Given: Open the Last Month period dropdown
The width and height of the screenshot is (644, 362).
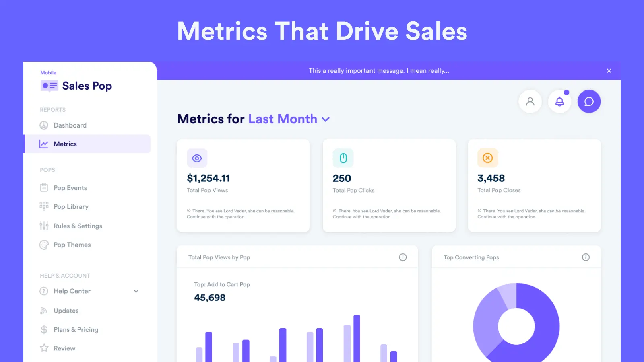Looking at the screenshot, I should click(289, 119).
